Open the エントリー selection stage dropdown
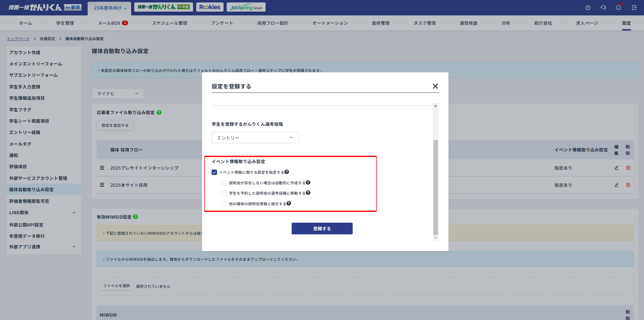Viewport: 644px width, 320px height. [x=255, y=138]
